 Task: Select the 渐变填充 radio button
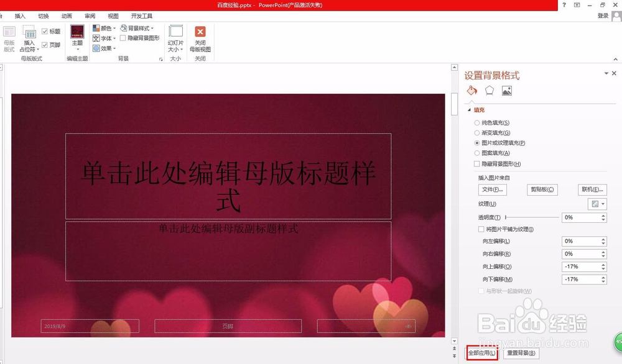pos(476,132)
